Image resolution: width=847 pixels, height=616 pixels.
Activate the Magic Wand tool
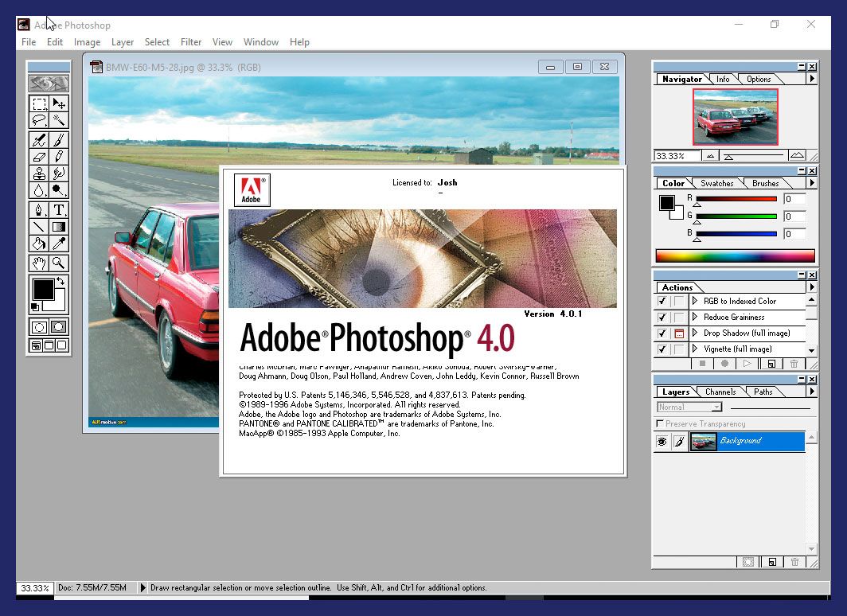[59, 120]
